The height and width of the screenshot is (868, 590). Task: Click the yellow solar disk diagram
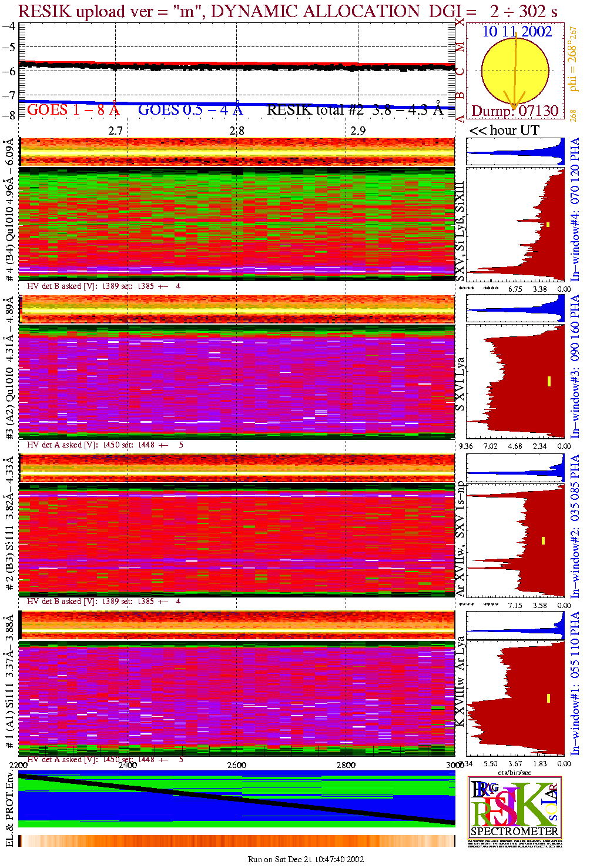515,71
